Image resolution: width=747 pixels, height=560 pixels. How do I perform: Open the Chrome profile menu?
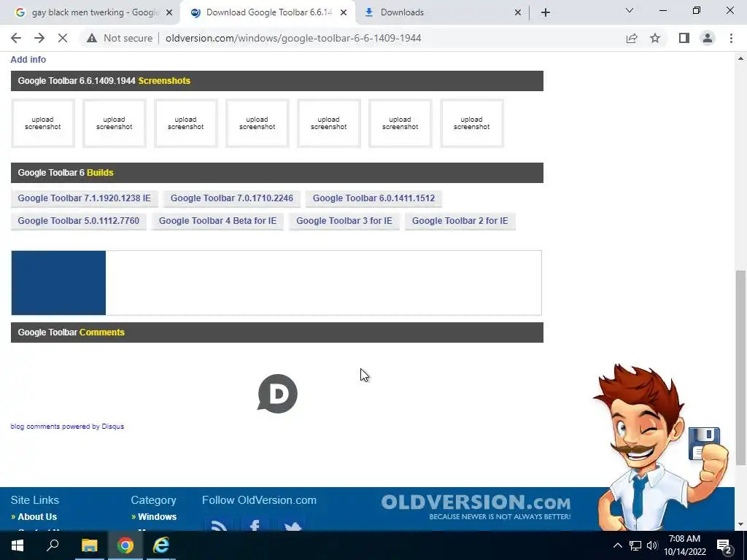point(708,38)
